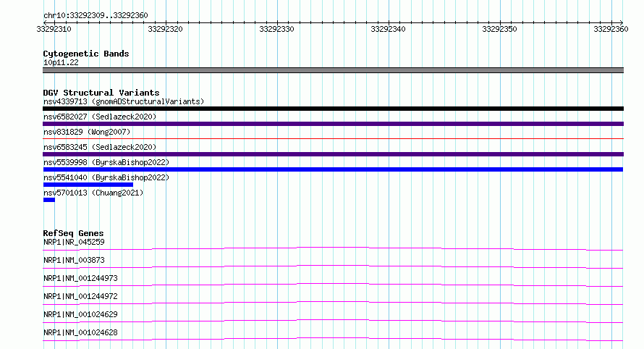Click the gray 10p11.22 cytogenetic band bar
Screen dimensions: 644x349
coord(333,70)
